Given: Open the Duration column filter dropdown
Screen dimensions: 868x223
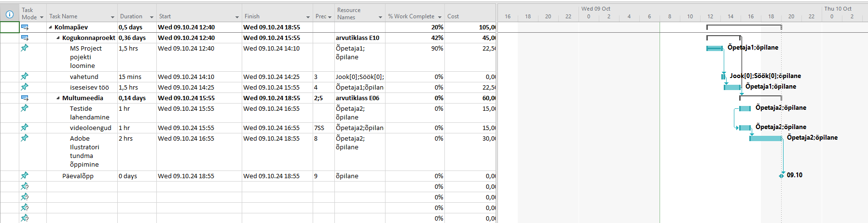Looking at the screenshot, I should click(x=152, y=17).
